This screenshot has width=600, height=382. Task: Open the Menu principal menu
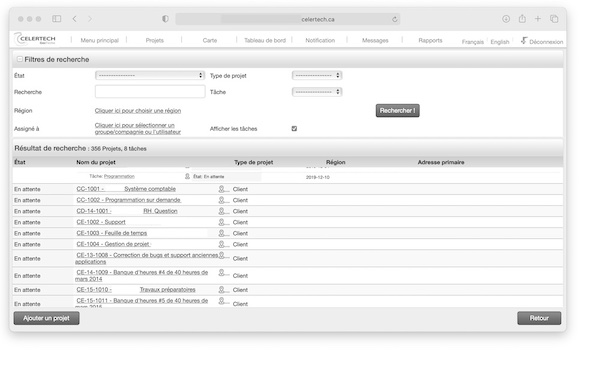(99, 40)
